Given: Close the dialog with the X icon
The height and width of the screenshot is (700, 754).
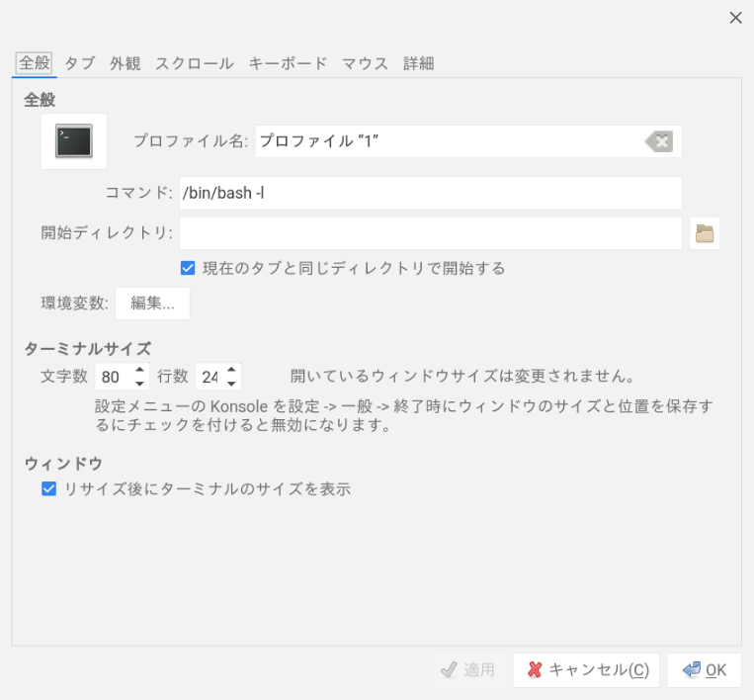Looking at the screenshot, I should pos(735,18).
